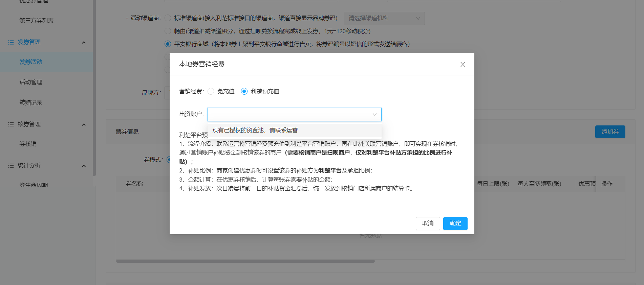This screenshot has width=644, height=285.
Task: Collapse the 核券管理 menu group
Action: click(x=84, y=124)
